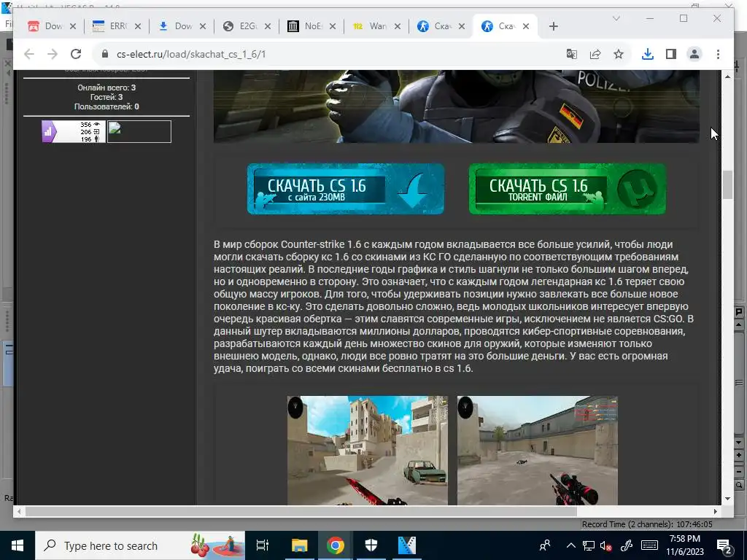
Task: Close the active Скач tab
Action: (526, 27)
